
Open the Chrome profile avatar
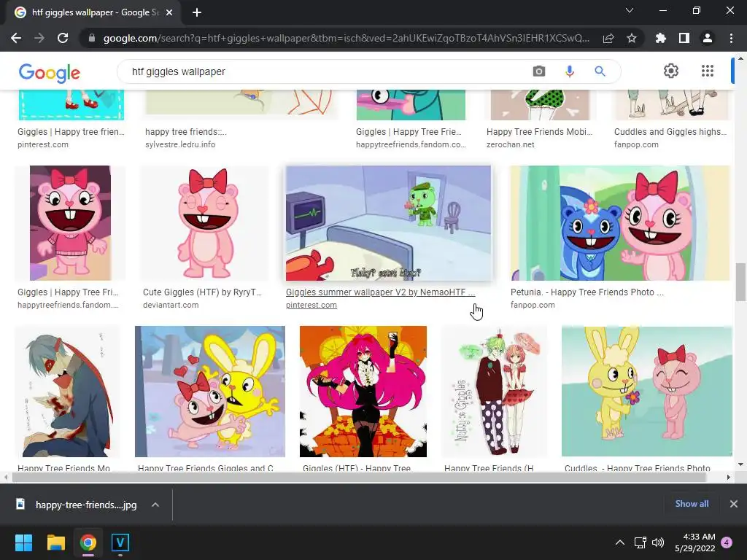point(708,38)
